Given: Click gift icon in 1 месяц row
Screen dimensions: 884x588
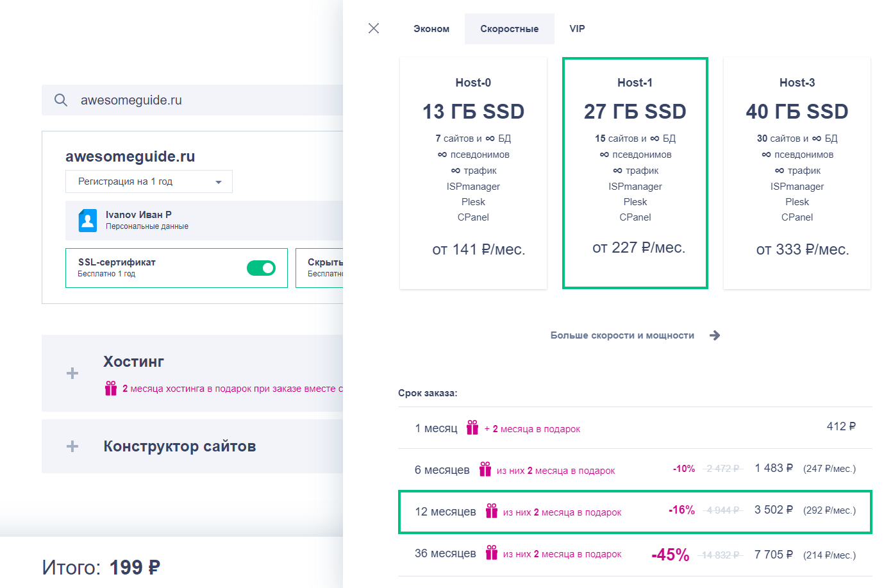Looking at the screenshot, I should click(x=472, y=428).
